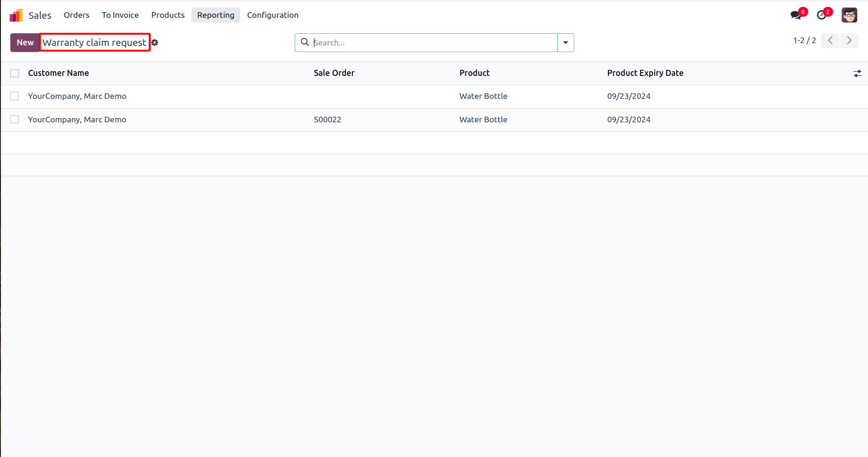Sort by Product Expiry Date column
The height and width of the screenshot is (457, 868).
click(645, 73)
